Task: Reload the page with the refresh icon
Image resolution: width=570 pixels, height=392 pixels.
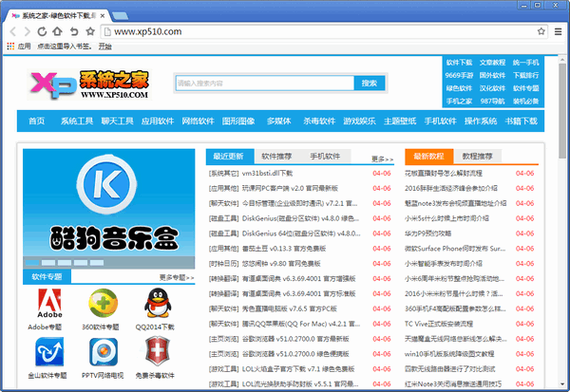Action: [42, 31]
